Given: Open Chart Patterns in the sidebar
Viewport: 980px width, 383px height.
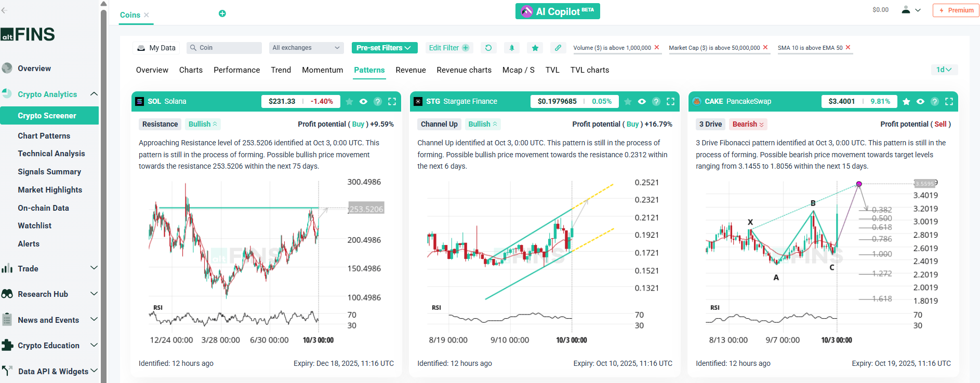Looking at the screenshot, I should [x=44, y=136].
